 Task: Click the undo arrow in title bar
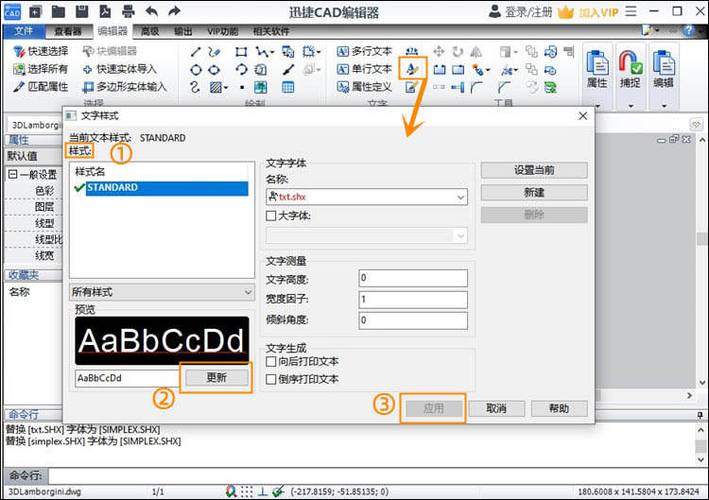152,12
